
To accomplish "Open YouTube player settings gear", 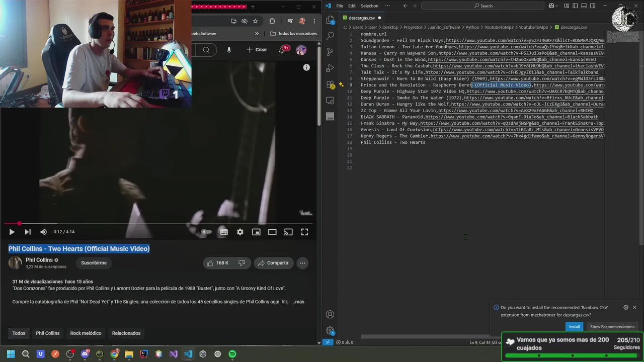I will (240, 232).
